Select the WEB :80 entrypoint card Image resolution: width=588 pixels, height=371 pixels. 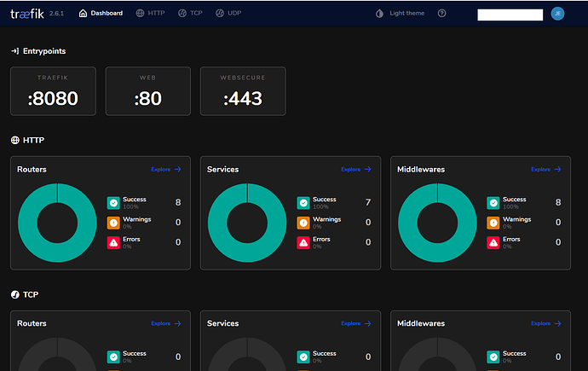click(148, 91)
